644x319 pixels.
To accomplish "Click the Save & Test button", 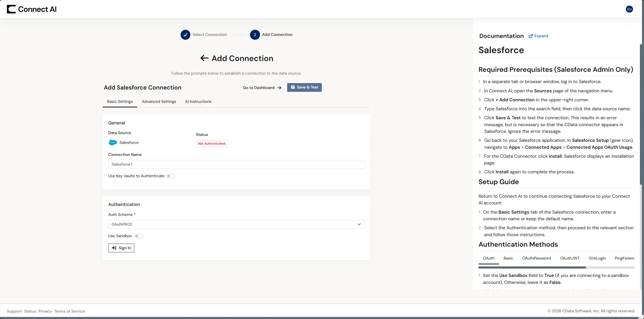I will coord(304,87).
